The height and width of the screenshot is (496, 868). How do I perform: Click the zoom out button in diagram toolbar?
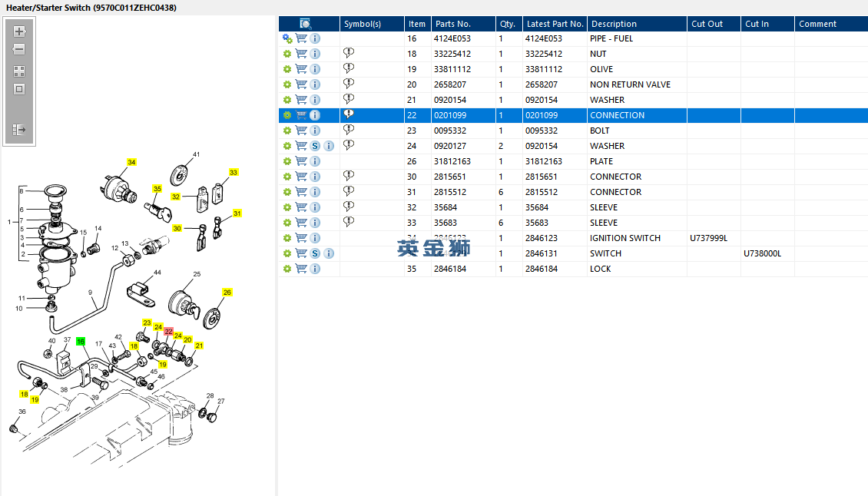(x=19, y=49)
